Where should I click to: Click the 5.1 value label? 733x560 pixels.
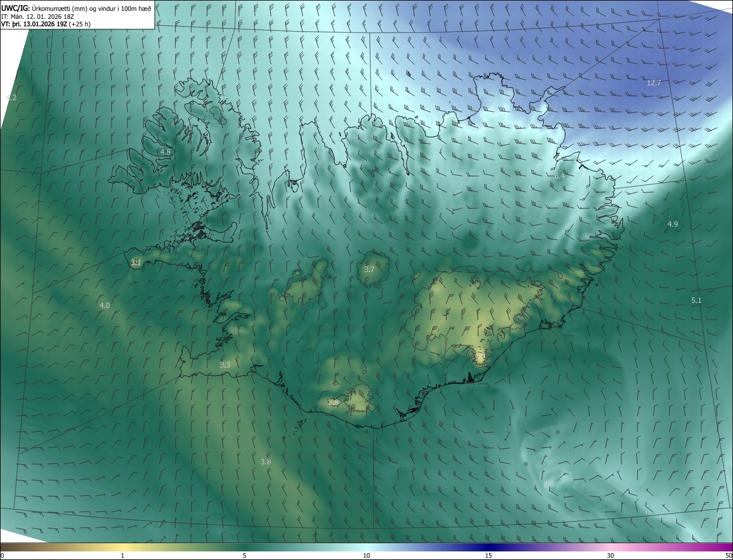(696, 300)
